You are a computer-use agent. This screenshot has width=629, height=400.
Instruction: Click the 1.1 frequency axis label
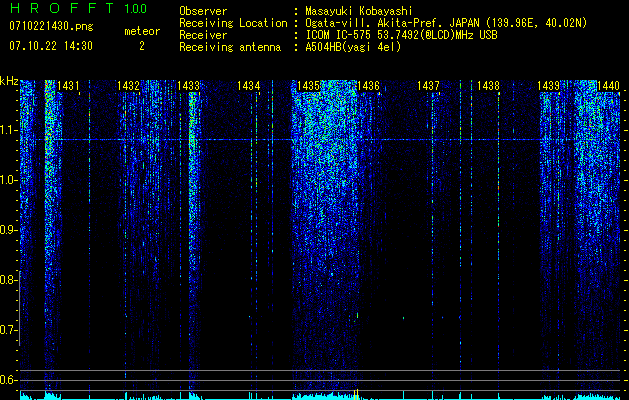click(x=8, y=130)
